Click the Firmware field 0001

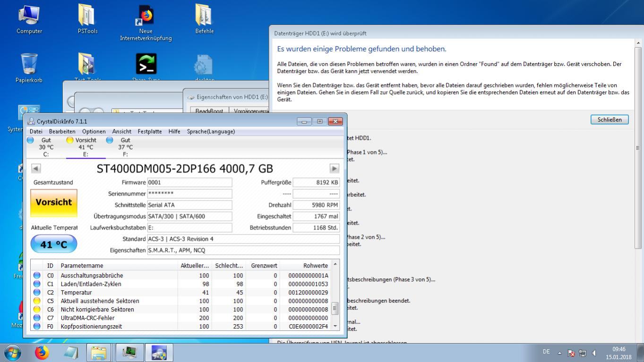coord(189,183)
